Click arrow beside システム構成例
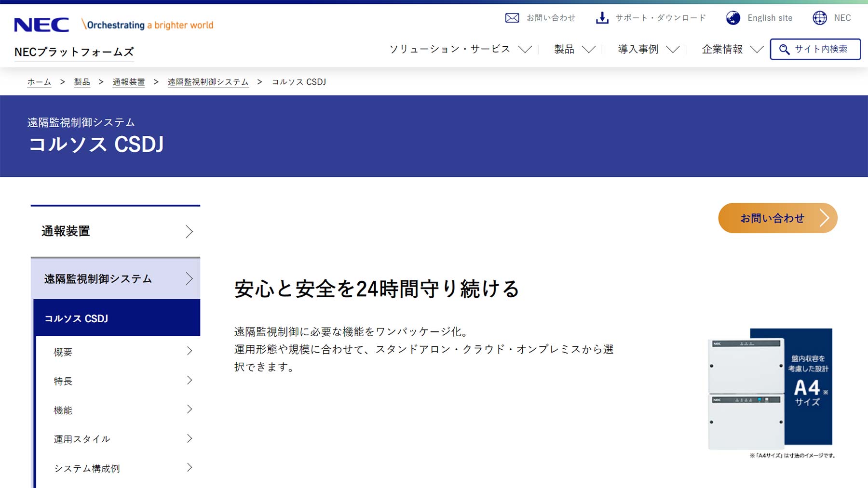The image size is (868, 488). pos(190,467)
